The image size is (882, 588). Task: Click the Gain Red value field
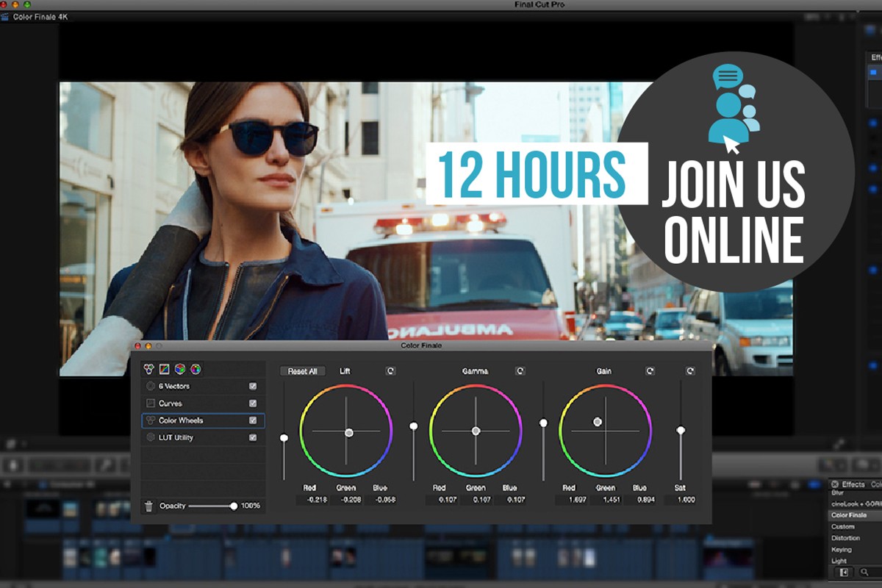570,500
